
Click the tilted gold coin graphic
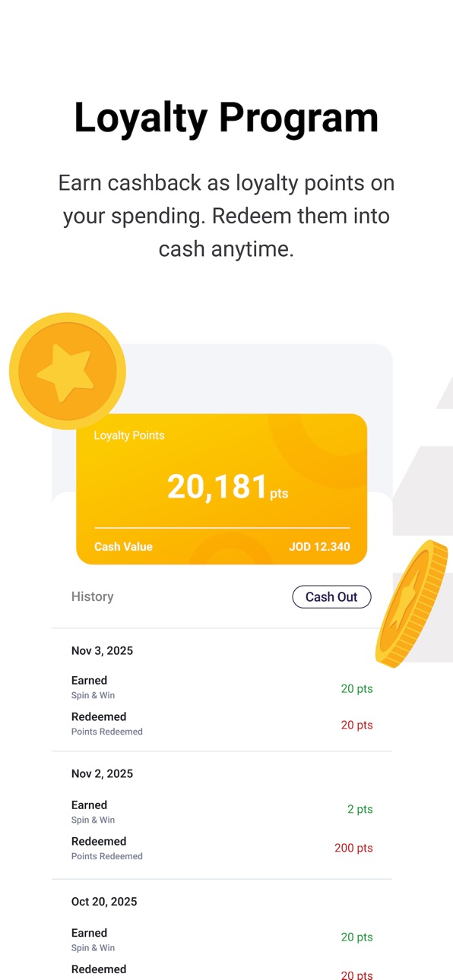tap(415, 604)
